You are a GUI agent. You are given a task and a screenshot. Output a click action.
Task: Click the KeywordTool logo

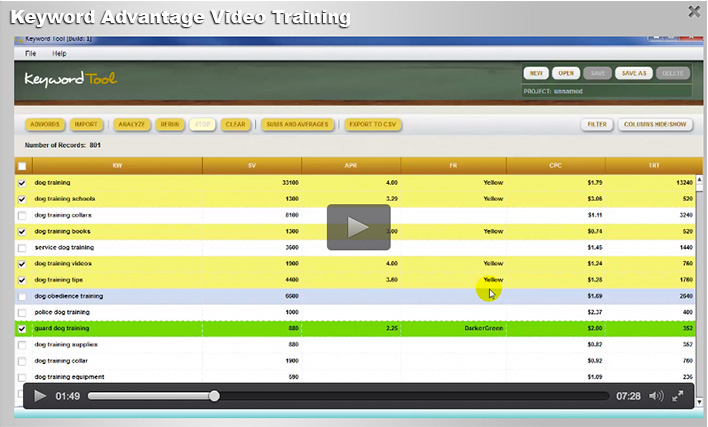(x=71, y=79)
